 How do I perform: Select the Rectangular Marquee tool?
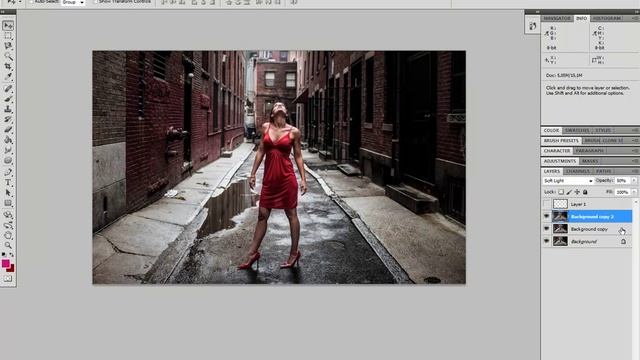[8, 36]
